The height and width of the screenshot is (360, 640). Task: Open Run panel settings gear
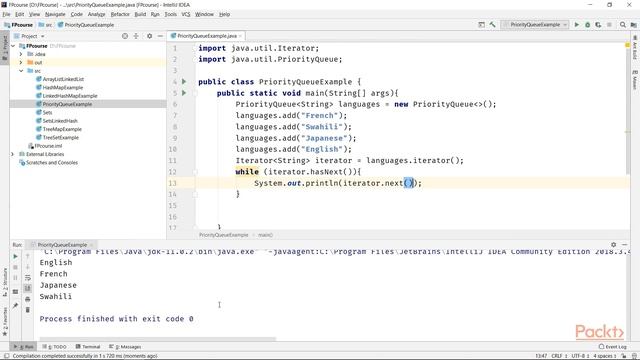point(613,244)
